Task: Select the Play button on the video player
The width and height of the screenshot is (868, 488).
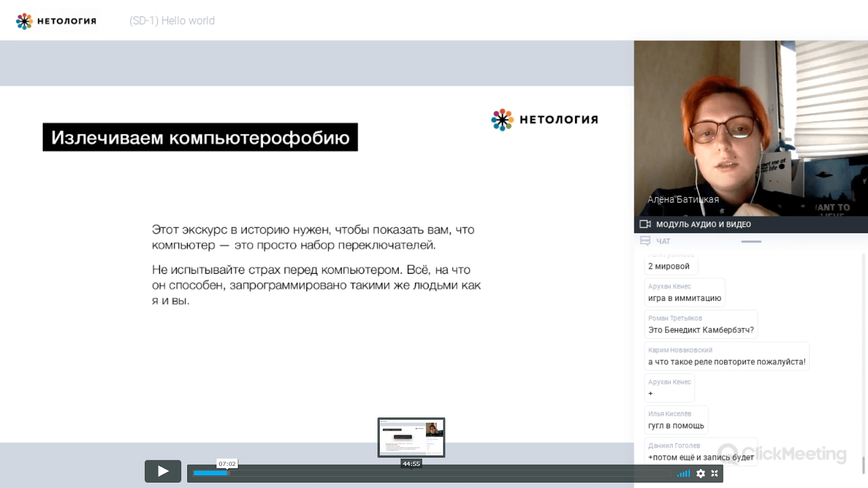Action: point(162,471)
